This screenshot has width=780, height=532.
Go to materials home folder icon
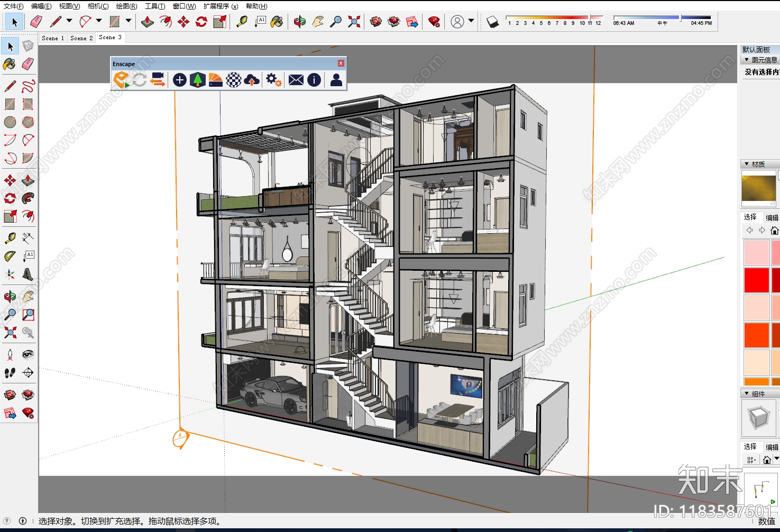[775, 231]
